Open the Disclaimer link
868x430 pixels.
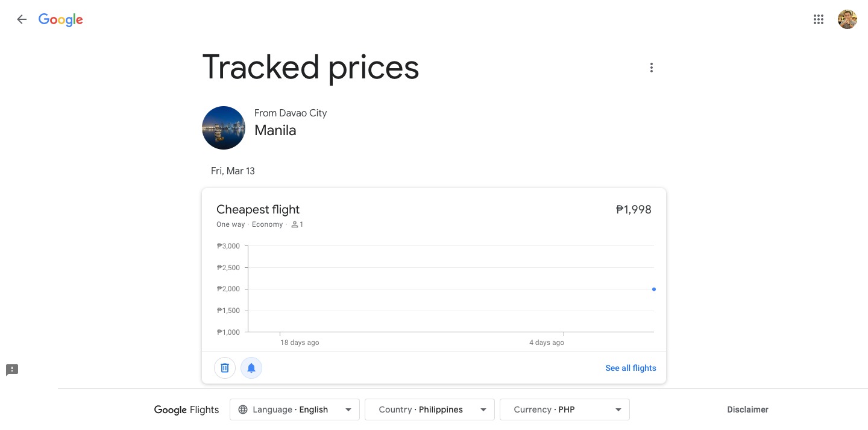[747, 409]
